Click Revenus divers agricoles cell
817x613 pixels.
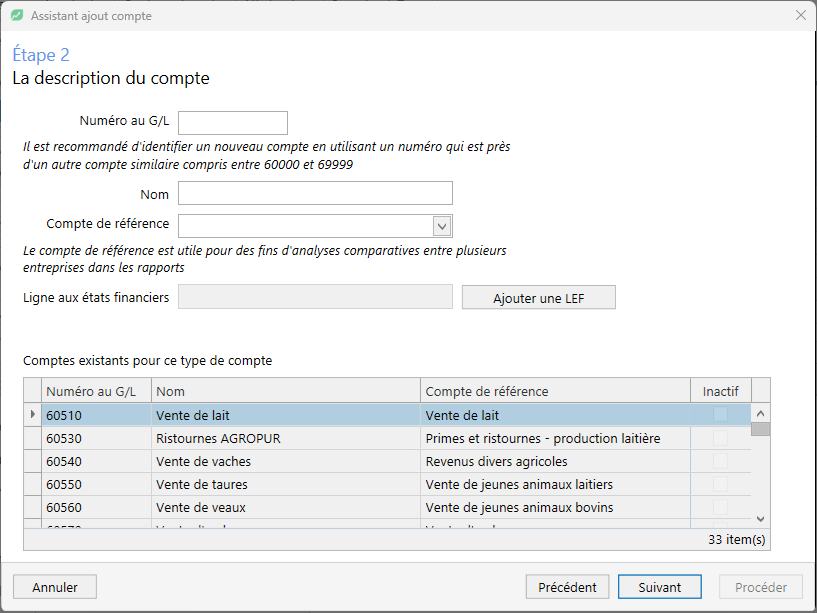[x=555, y=461]
